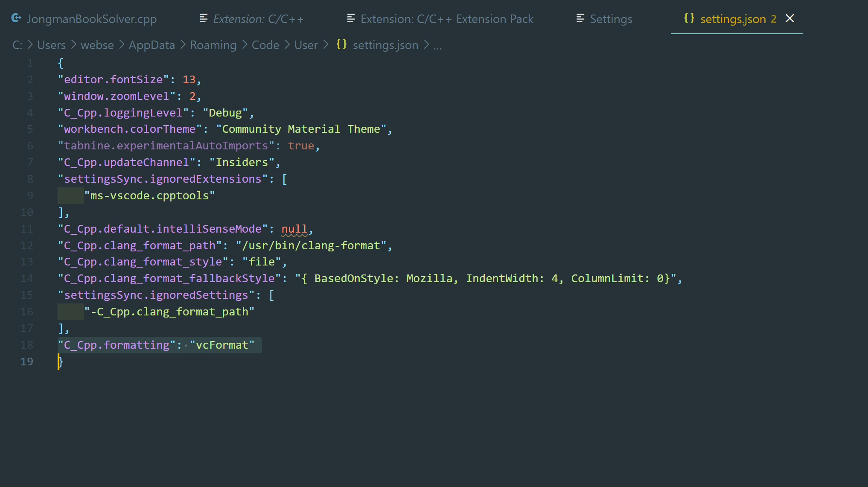Click the breadcrumb ellipsis symbol item
Viewport: 868px width, 487px height.
pyautogui.click(x=437, y=45)
